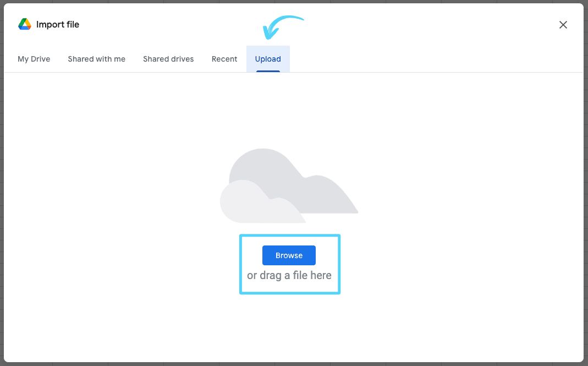This screenshot has width=588, height=366.
Task: Click the blue Browse button
Action: 289,255
